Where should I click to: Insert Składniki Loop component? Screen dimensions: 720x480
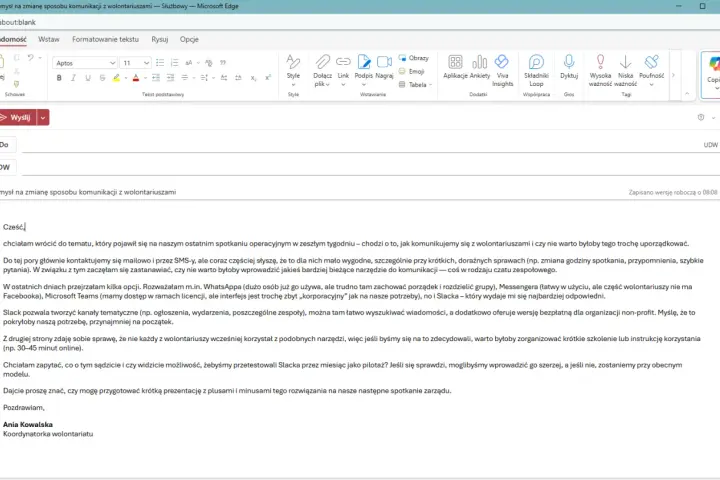pyautogui.click(x=536, y=71)
